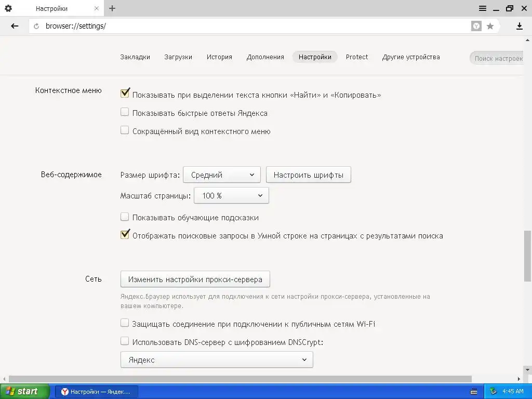532x399 pixels.
Task: Click the keyboard icon in the taskbar
Action: click(474, 392)
